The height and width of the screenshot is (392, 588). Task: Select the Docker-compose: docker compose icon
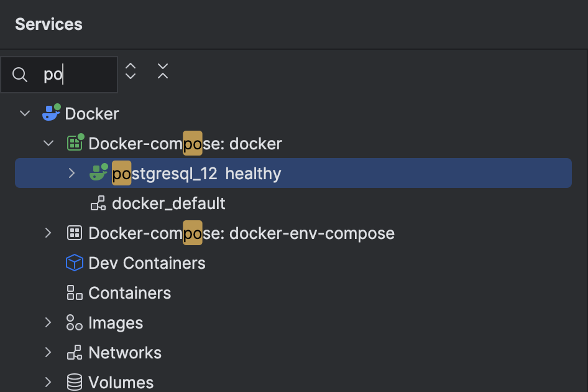75,143
